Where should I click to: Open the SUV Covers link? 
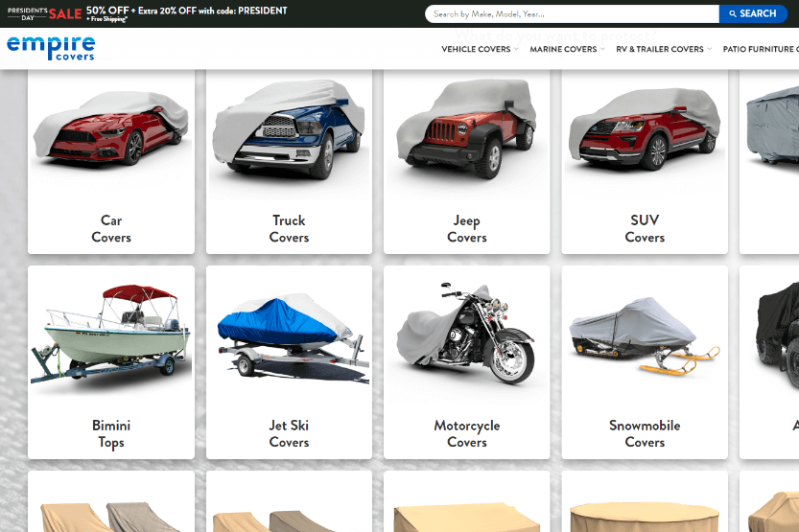645,228
